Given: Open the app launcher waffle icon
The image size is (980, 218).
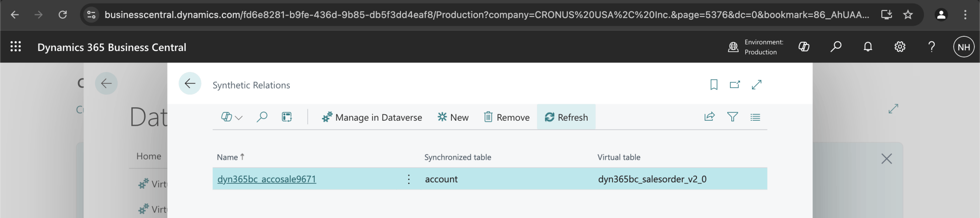Looking at the screenshot, I should [x=16, y=47].
